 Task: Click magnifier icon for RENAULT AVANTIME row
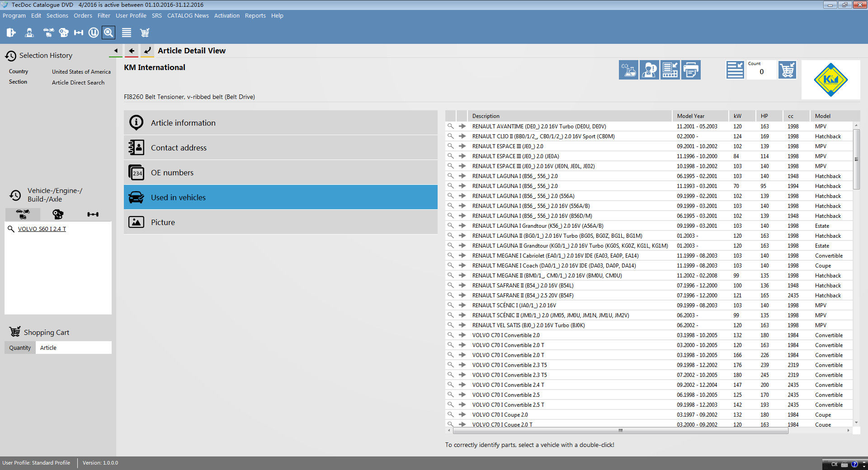(x=450, y=126)
